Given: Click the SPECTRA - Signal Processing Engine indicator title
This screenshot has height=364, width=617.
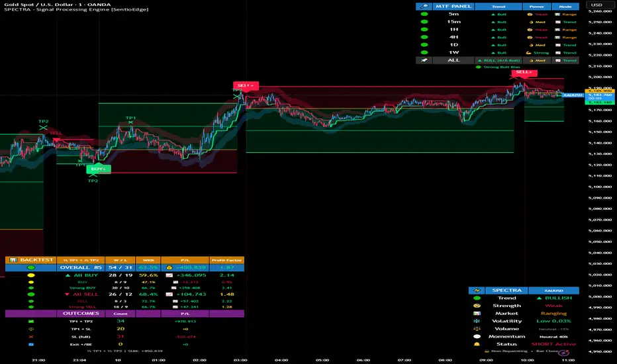Looking at the screenshot, I should [76, 9].
